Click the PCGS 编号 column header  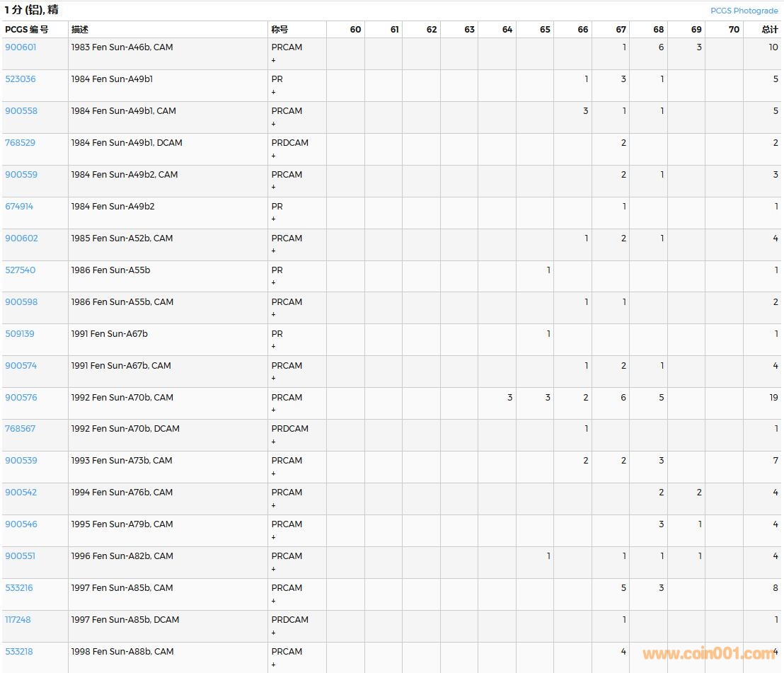coord(27,30)
